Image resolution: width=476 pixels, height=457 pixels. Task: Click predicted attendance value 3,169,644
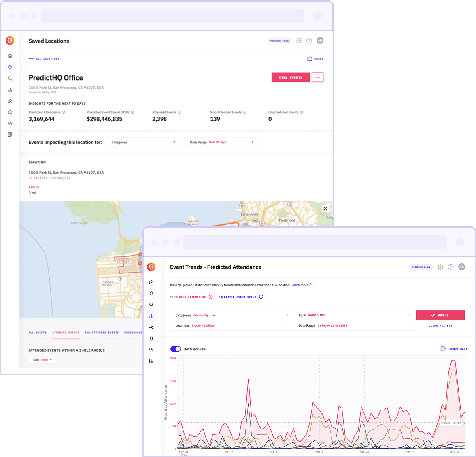(x=42, y=119)
